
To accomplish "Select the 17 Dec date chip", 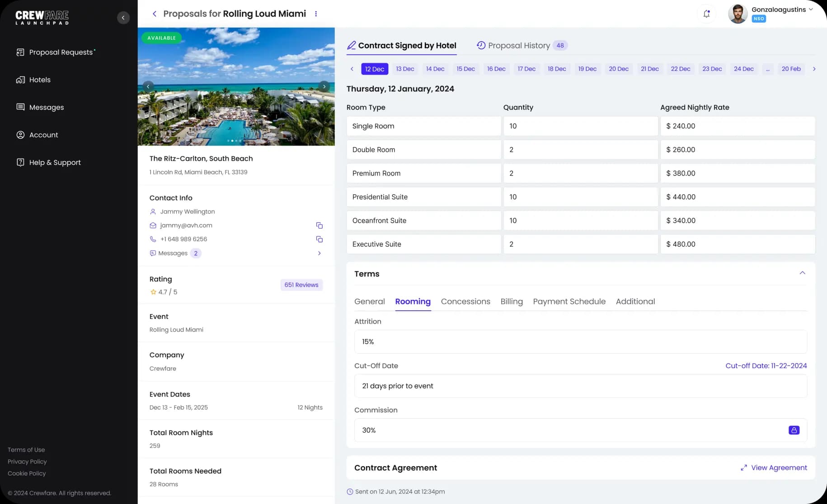I will (526, 69).
